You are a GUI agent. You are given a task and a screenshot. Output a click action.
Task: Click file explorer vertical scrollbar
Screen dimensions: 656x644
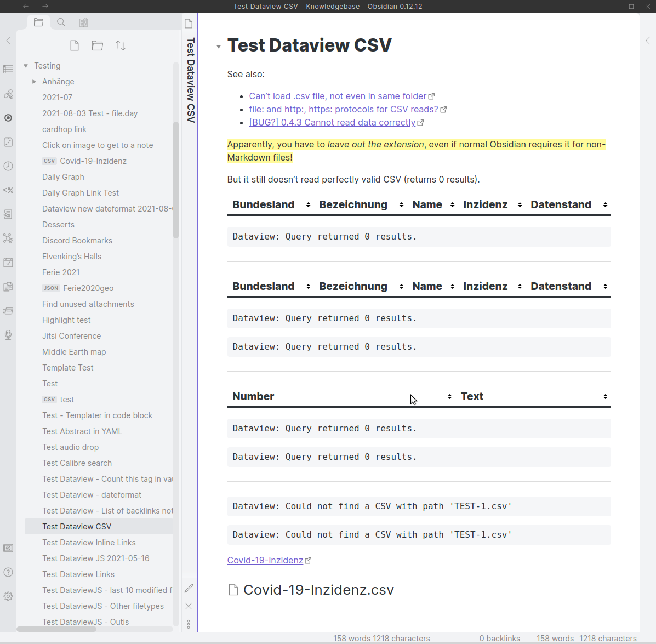click(176, 180)
